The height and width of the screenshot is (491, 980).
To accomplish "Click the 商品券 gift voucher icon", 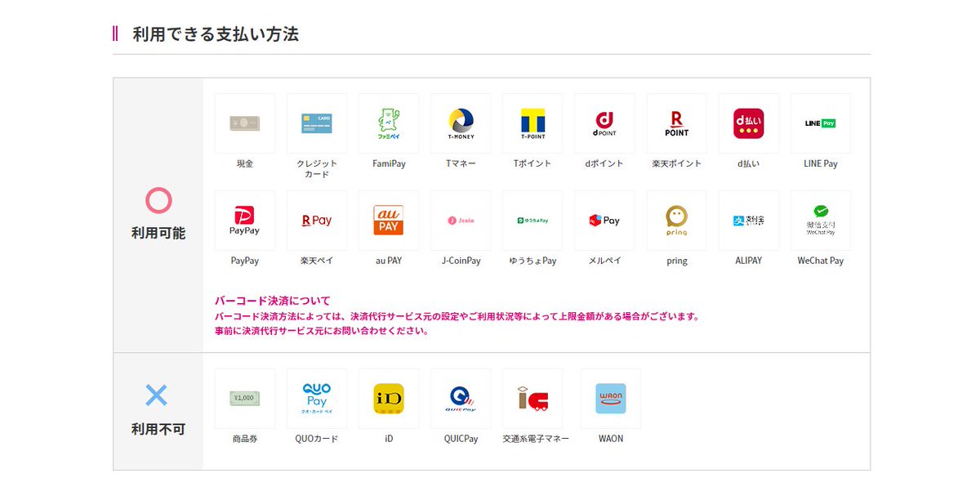I will coord(245,399).
